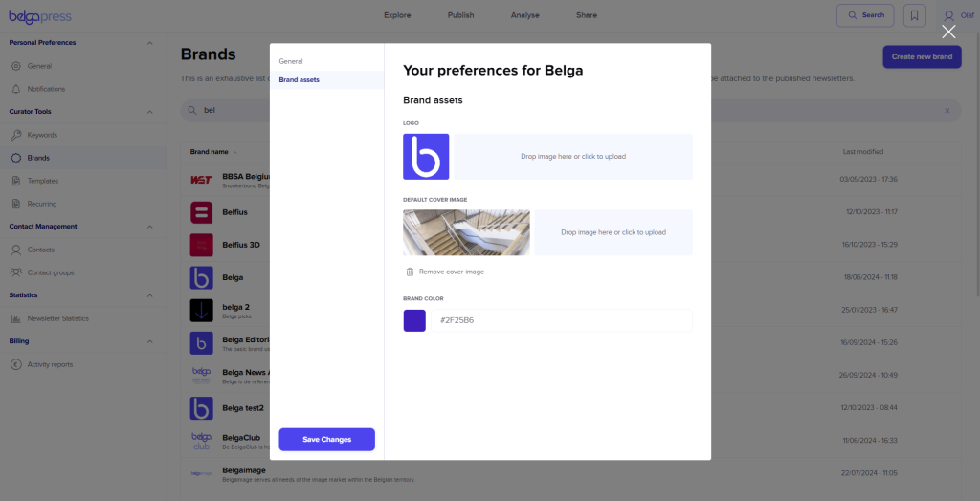Click the Activity reports euro icon

tap(16, 365)
